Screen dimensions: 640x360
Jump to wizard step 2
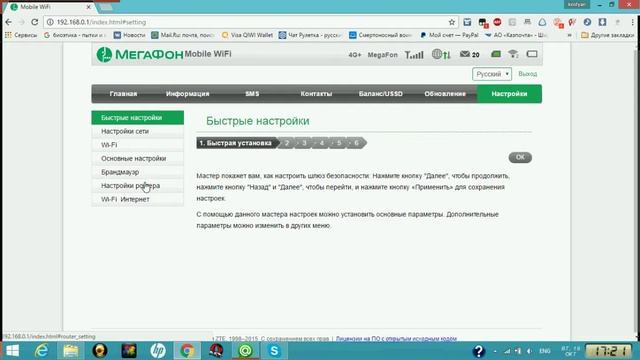[x=287, y=143]
